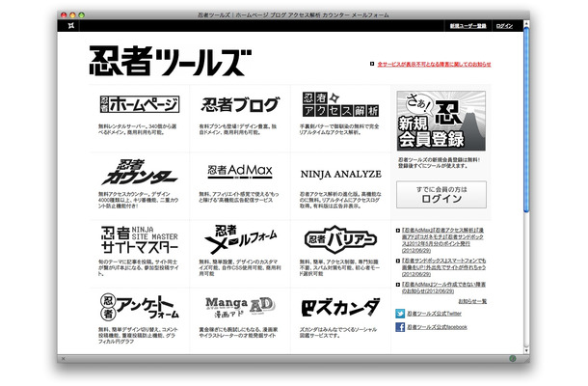Screen dimensions: 588x386
Task: Click the 新規会員登録 banner image
Action: [441, 121]
